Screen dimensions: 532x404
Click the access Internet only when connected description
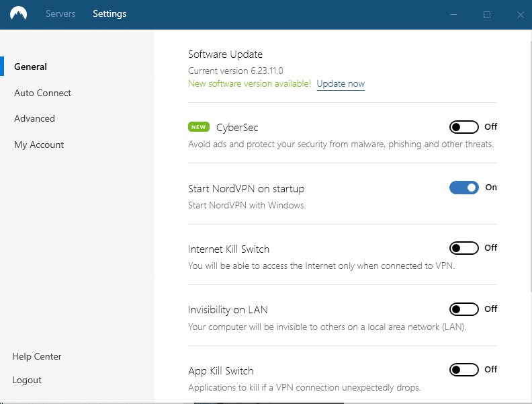[321, 266]
